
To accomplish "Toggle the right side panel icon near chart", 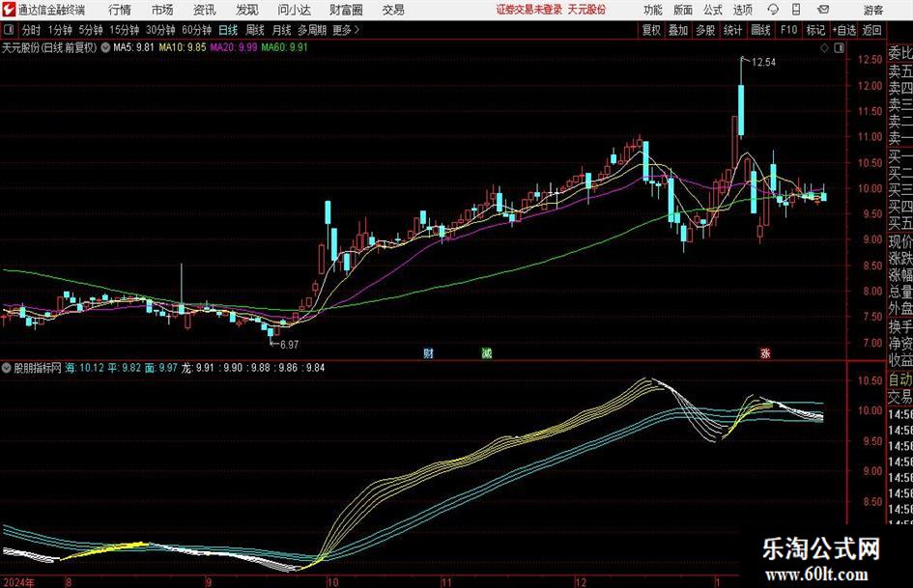I will (839, 48).
